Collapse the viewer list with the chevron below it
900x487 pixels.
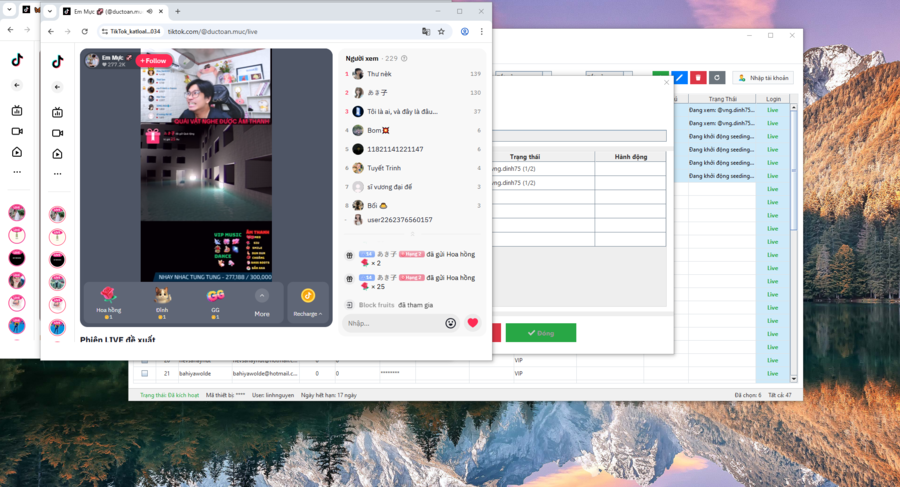tap(412, 234)
